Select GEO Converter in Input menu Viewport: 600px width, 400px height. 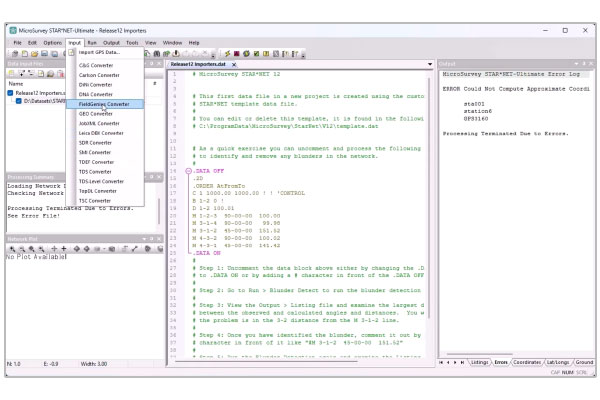pyautogui.click(x=105, y=114)
